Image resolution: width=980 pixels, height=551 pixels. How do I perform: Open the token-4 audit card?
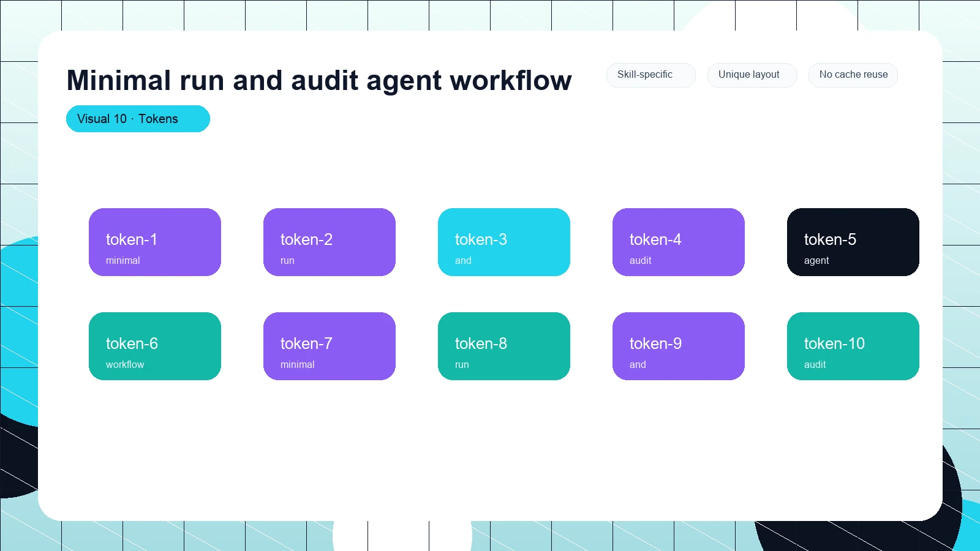click(x=679, y=242)
